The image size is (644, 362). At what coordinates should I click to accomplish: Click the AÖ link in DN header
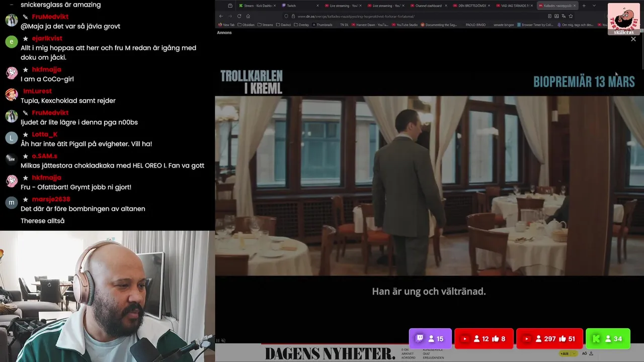pos(584,353)
